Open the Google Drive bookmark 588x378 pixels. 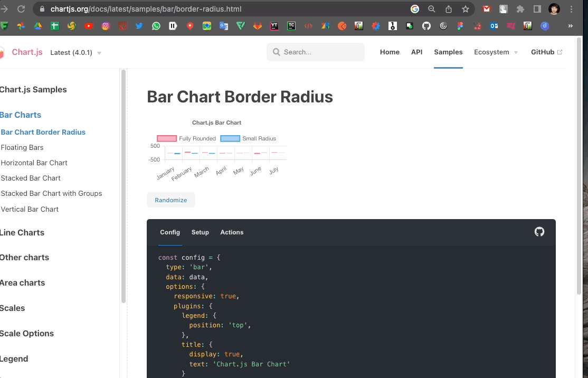pyautogui.click(x=38, y=26)
